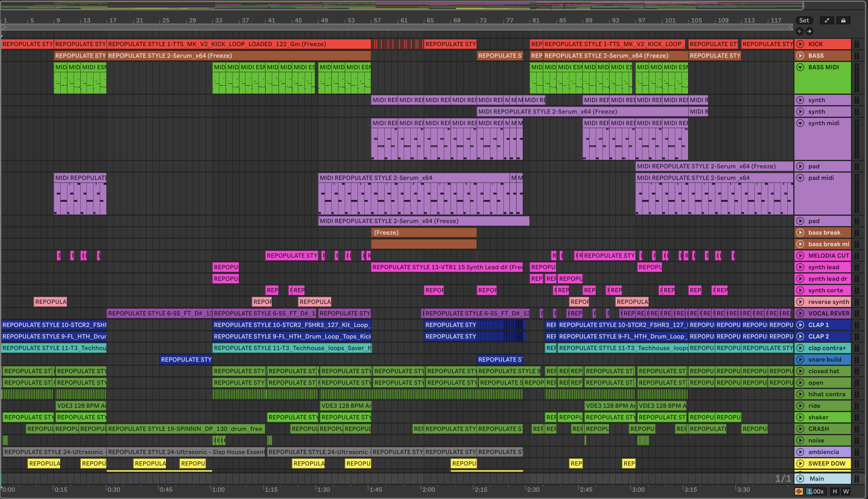Collapse the BASS MIDI track
868x499 pixels.
coord(801,67)
